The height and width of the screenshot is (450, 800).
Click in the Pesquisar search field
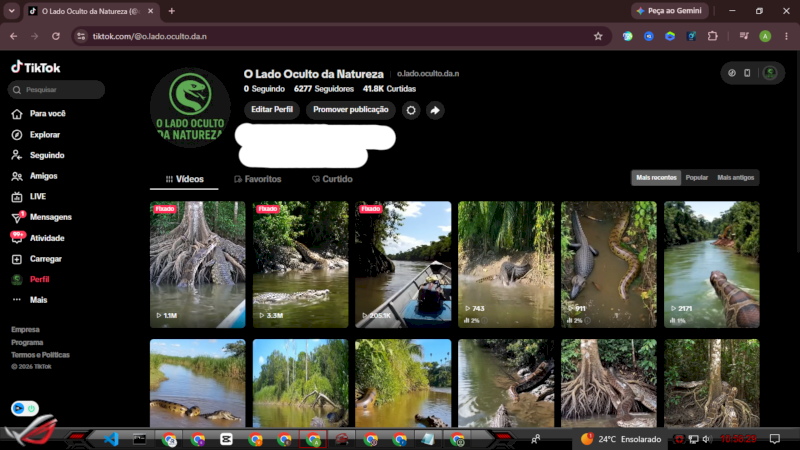click(x=56, y=90)
